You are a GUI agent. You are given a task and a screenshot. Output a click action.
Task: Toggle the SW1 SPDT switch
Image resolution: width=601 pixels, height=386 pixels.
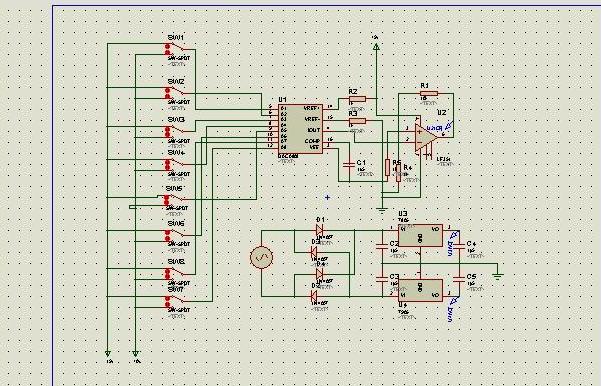(175, 49)
